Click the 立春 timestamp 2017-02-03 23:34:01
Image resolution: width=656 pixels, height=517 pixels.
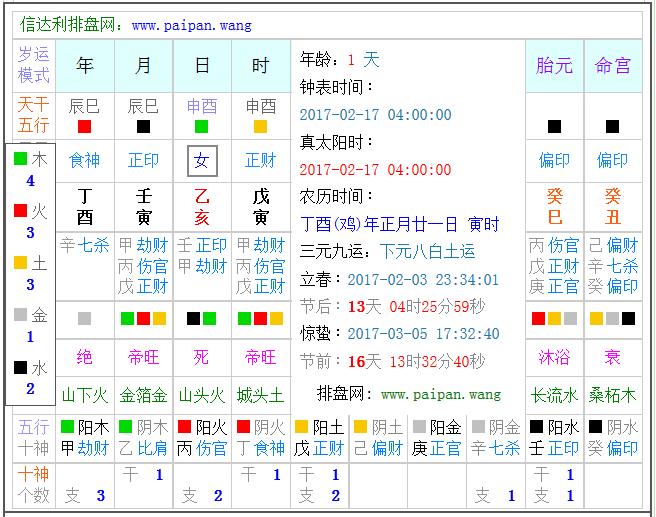(x=423, y=280)
